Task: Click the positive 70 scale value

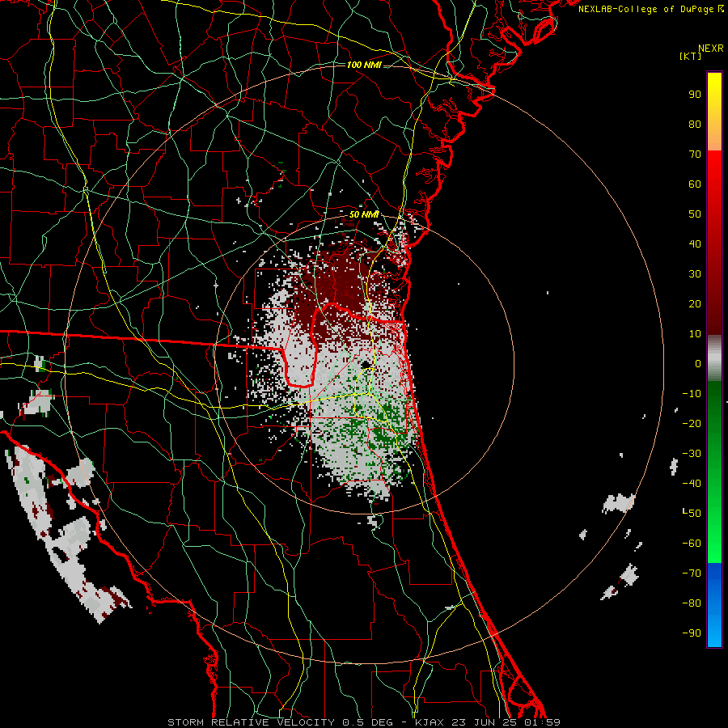Action: click(x=695, y=154)
